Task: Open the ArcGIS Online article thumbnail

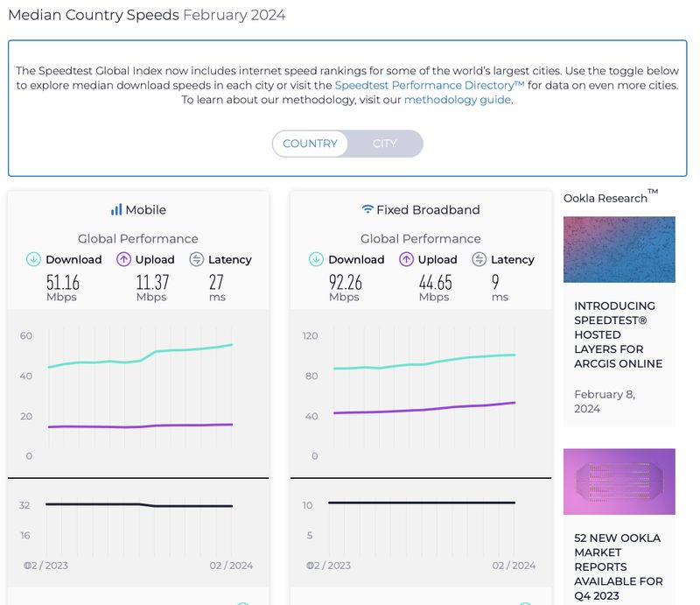Action: coord(619,250)
